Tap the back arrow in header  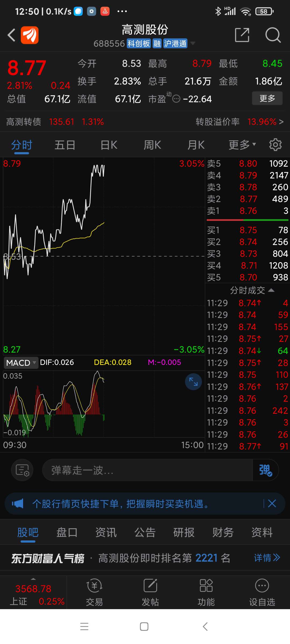click(11, 35)
